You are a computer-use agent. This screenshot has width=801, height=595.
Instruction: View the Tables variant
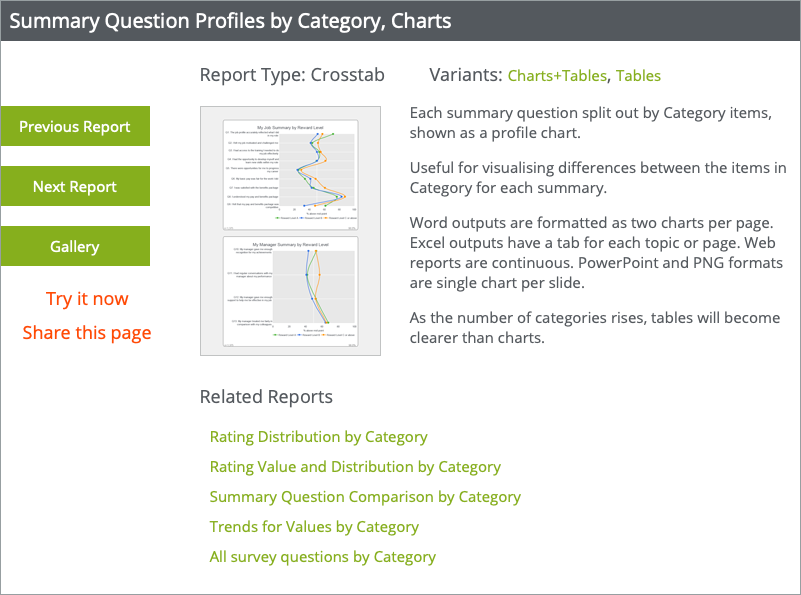point(638,76)
